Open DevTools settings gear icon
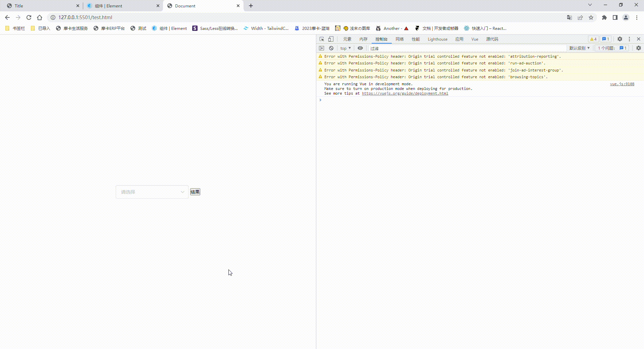This screenshot has height=349, width=644. 620,39
